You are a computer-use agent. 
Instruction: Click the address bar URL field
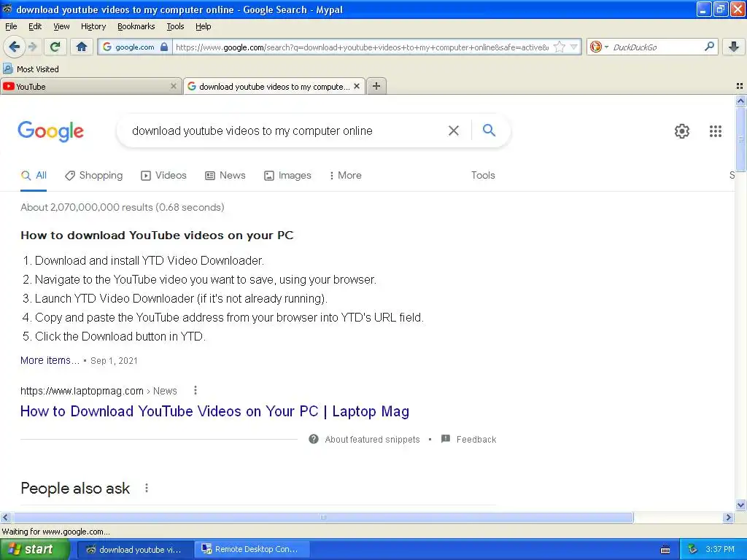tap(362, 47)
